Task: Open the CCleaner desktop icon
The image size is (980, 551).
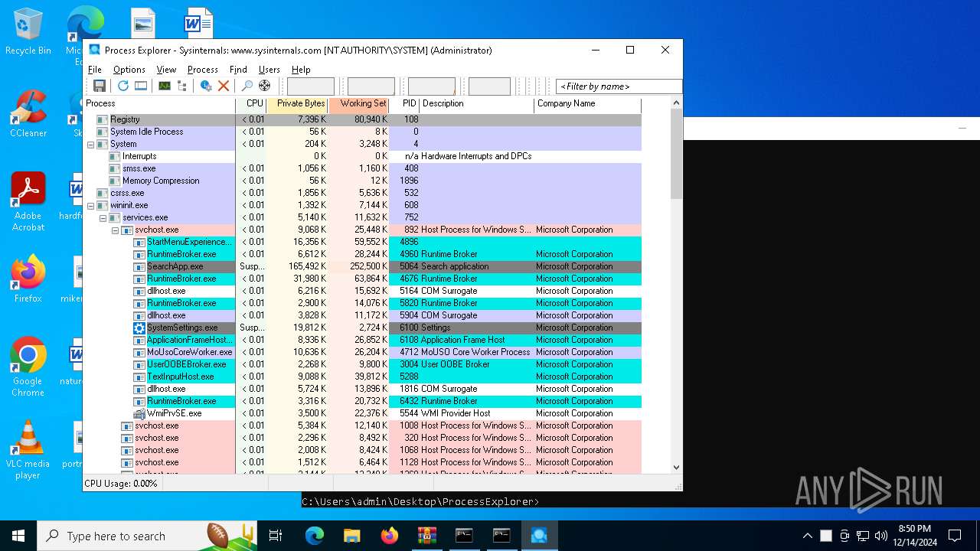Action: [28, 113]
